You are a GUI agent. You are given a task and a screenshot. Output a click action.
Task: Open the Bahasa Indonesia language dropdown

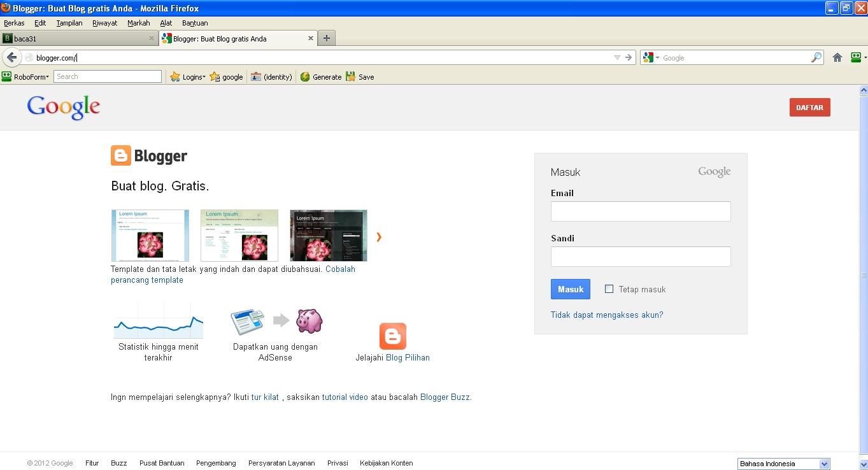[x=784, y=464]
